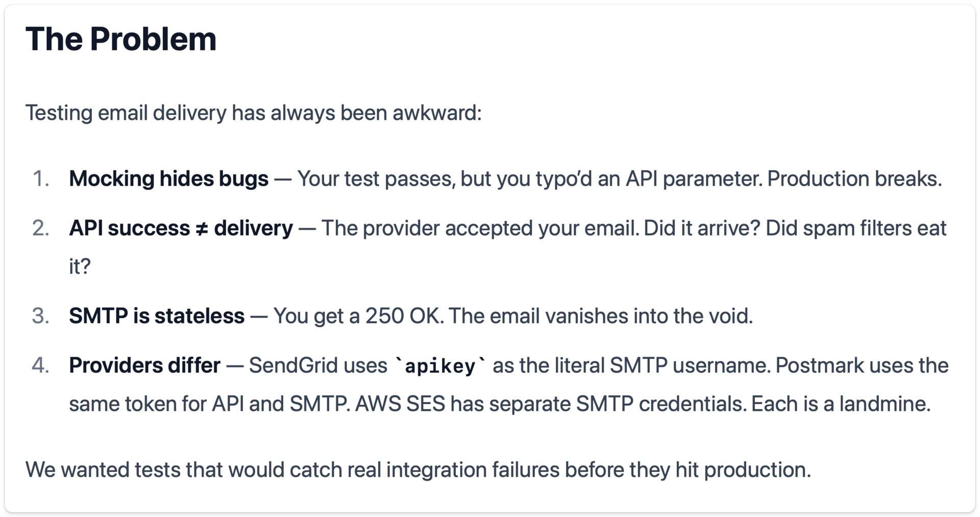
Task: Click the "The Problem" heading
Action: tap(121, 39)
